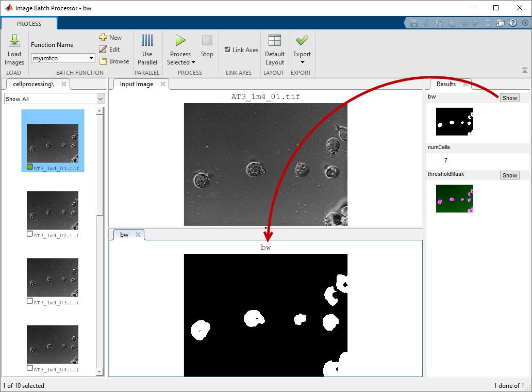Screen dimensions: 532x392
Task: Browse for a function file
Action: click(x=114, y=61)
